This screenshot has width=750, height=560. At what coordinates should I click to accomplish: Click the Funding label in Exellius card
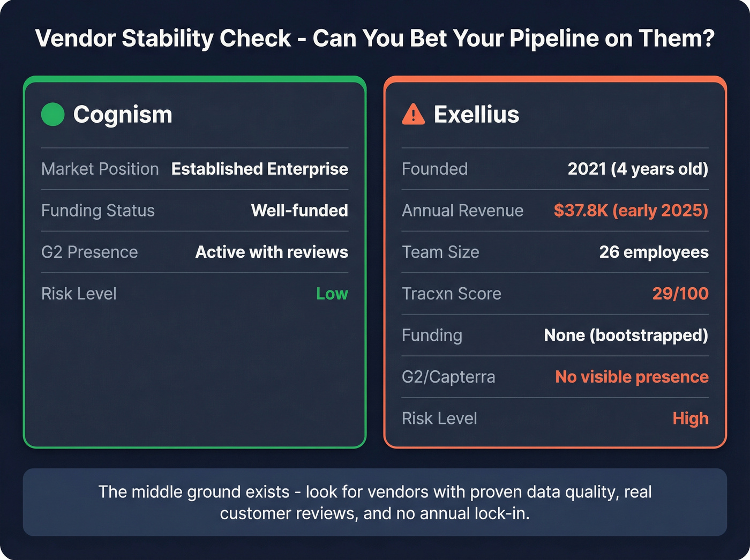pyautogui.click(x=432, y=335)
